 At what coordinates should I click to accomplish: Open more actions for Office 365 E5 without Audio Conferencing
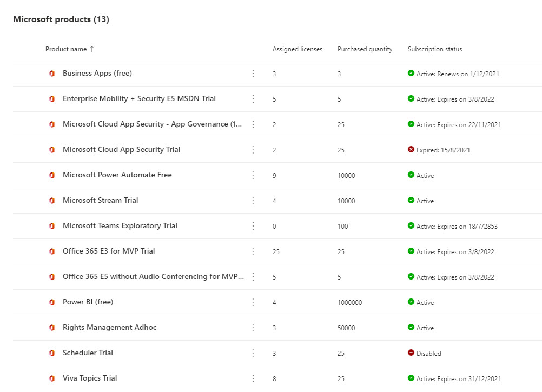(x=253, y=277)
